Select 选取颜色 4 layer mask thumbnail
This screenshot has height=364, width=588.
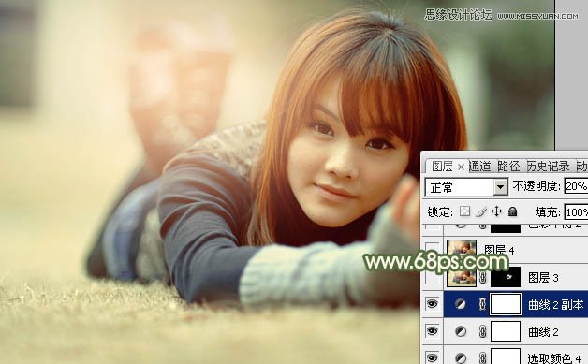(x=506, y=357)
